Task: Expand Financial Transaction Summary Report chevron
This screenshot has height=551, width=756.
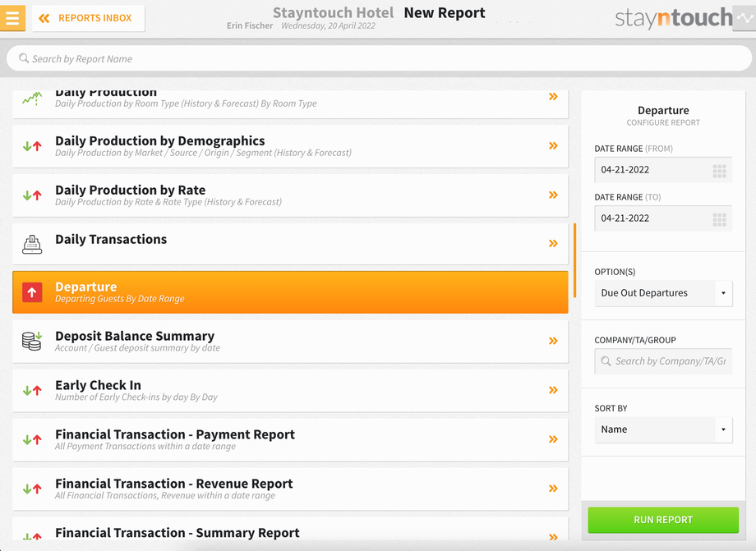Action: [553, 536]
